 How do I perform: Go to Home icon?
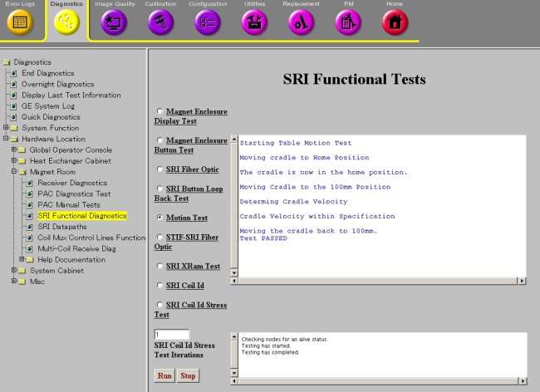[x=395, y=23]
